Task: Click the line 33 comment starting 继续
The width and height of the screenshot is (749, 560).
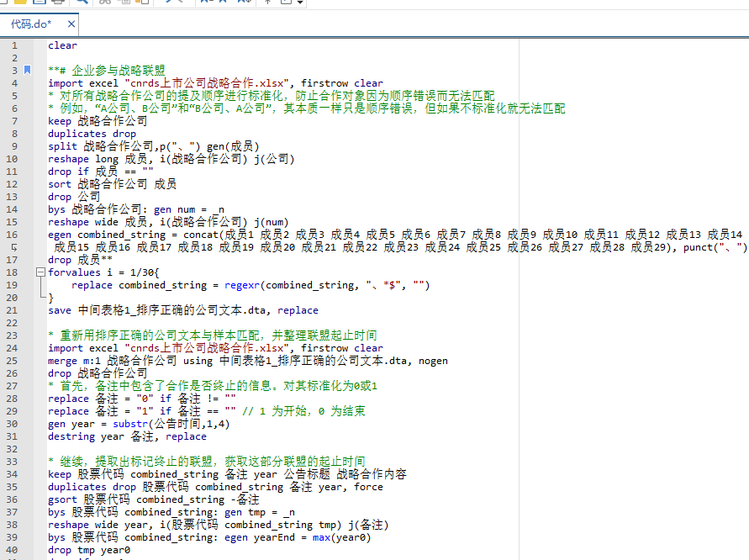Action: click(206, 462)
